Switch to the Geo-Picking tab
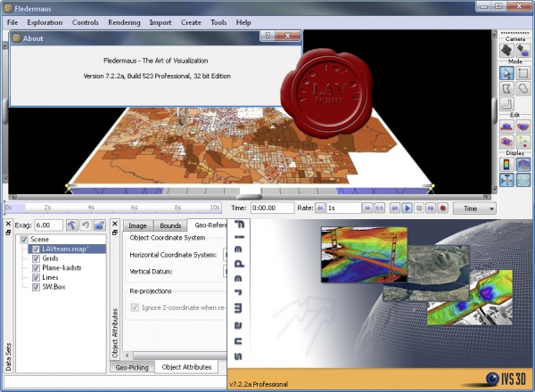The image size is (535, 392). coord(132,368)
